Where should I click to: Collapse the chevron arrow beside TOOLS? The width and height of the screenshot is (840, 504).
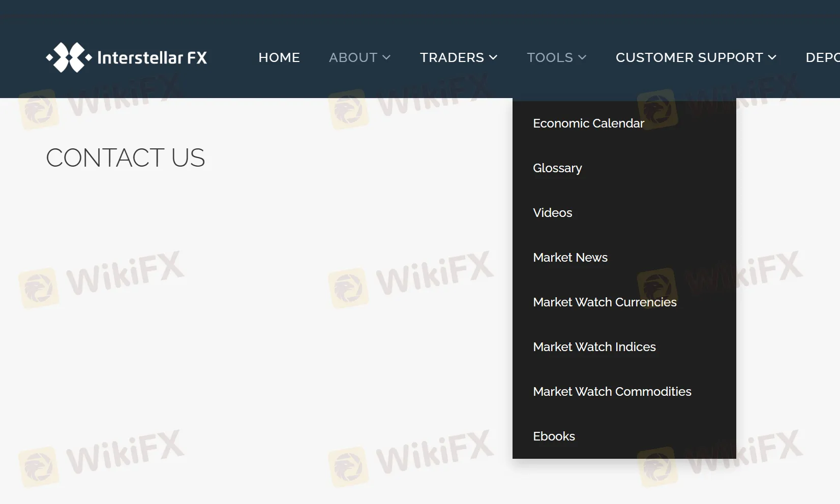click(x=583, y=57)
